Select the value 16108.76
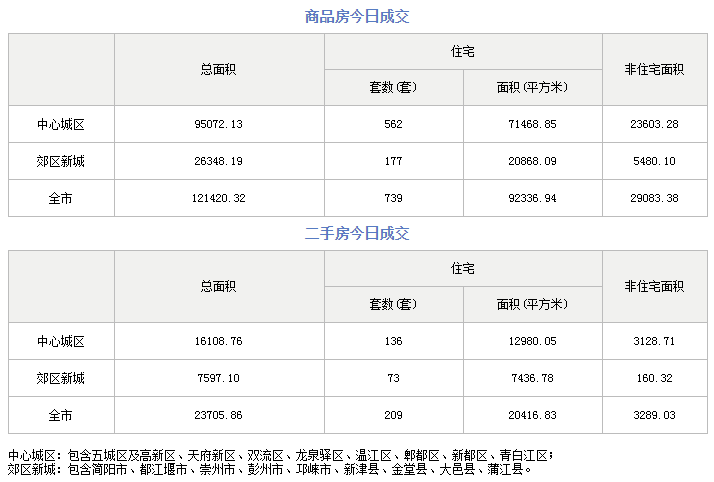The image size is (714, 482). click(219, 341)
